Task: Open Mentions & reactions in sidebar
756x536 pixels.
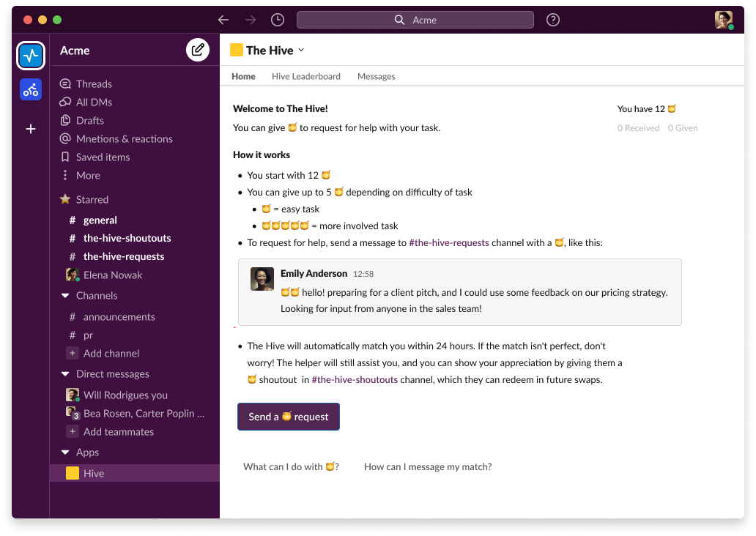Action: pyautogui.click(x=124, y=138)
